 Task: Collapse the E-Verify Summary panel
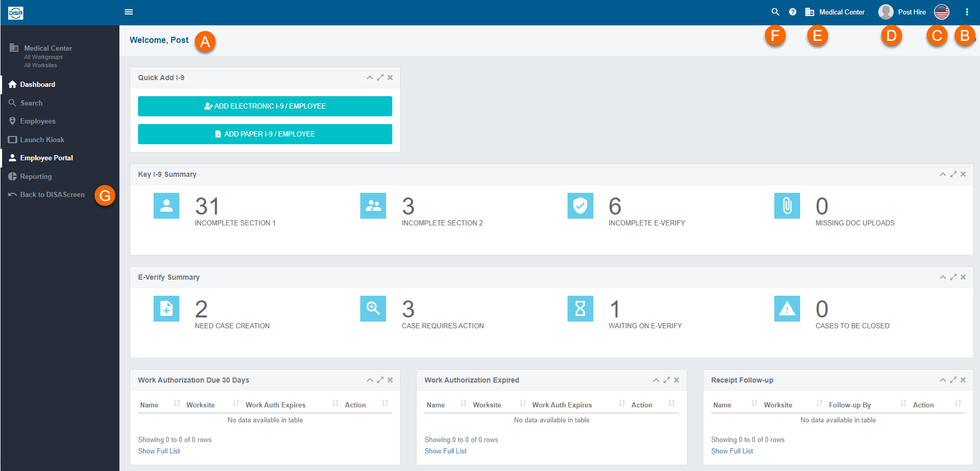(943, 277)
